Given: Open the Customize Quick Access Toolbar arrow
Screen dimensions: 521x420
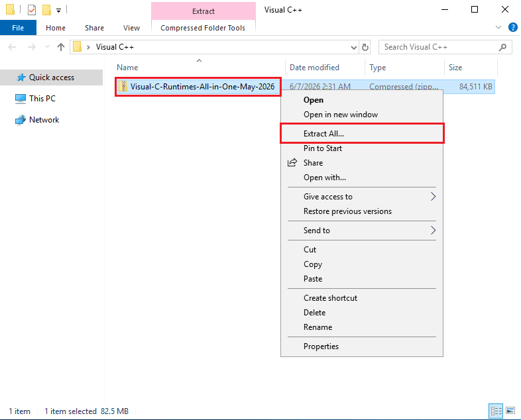Looking at the screenshot, I should (x=58, y=11).
